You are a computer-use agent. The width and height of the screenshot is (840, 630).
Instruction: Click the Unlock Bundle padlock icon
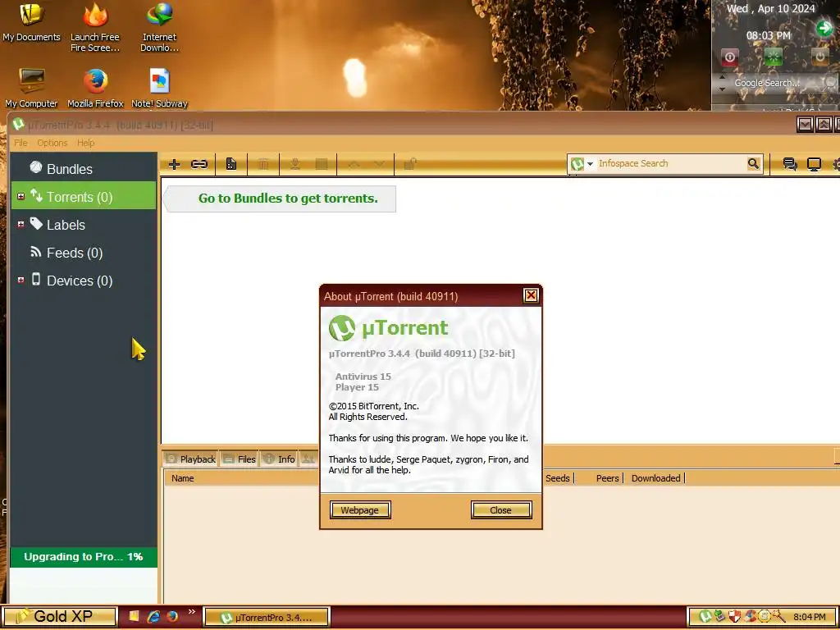[x=410, y=164]
